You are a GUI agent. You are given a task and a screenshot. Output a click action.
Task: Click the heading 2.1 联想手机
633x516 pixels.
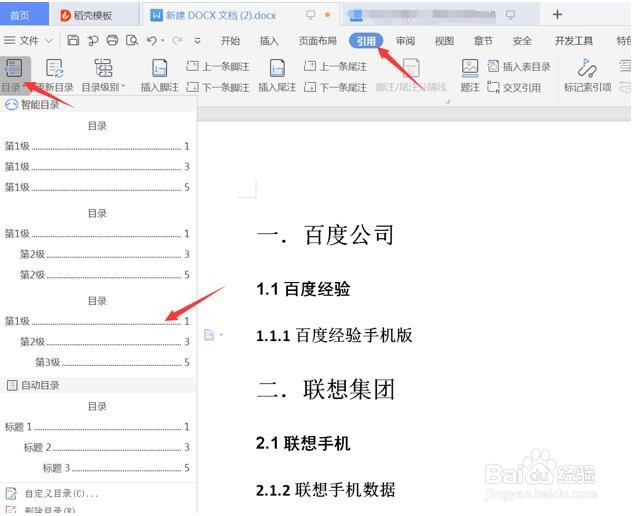coord(303,443)
